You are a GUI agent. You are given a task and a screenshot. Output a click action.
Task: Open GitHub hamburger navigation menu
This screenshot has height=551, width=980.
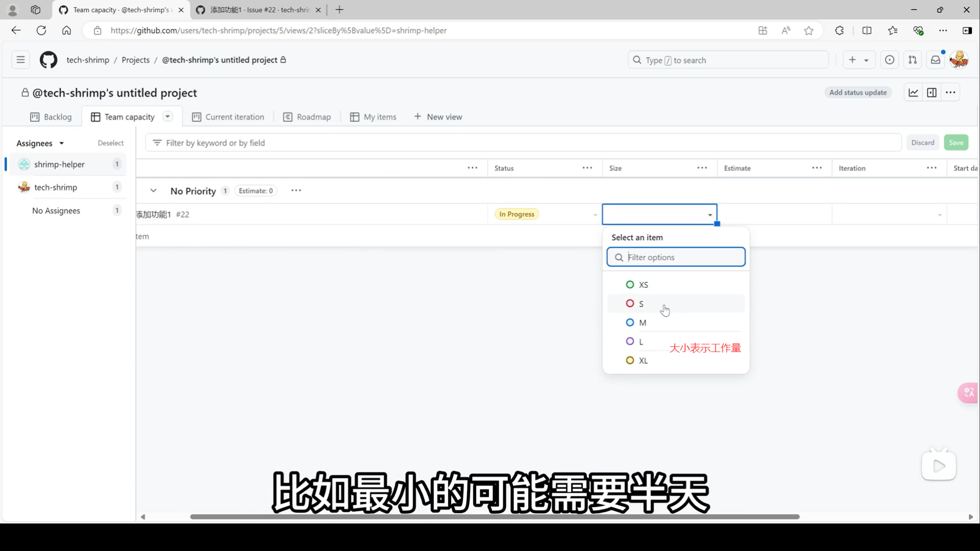(20, 60)
